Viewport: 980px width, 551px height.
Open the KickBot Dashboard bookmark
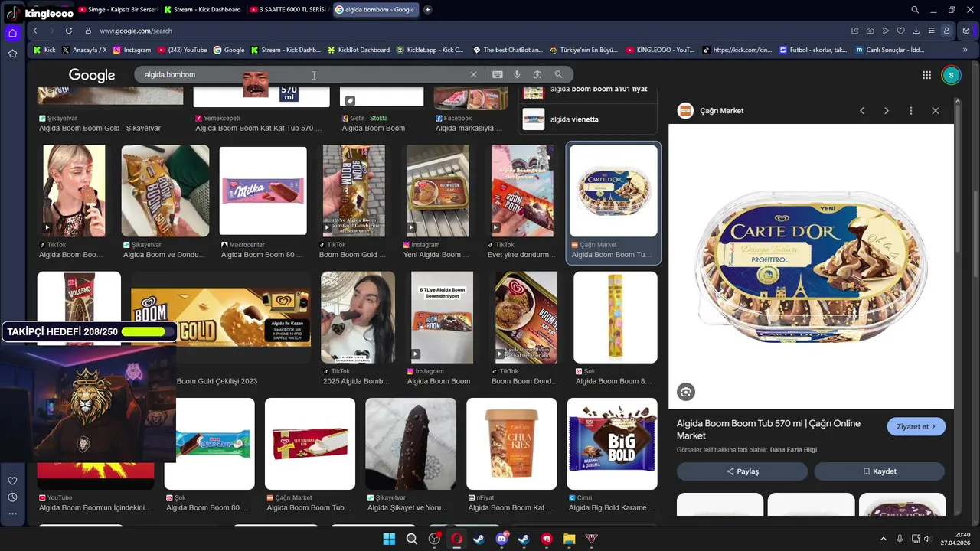(x=358, y=50)
